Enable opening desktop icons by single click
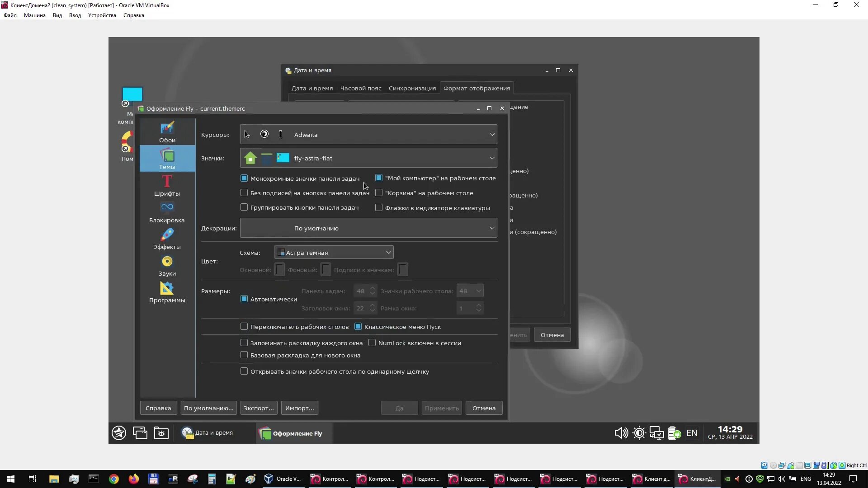Screen dimensions: 868x488 [x=244, y=371]
